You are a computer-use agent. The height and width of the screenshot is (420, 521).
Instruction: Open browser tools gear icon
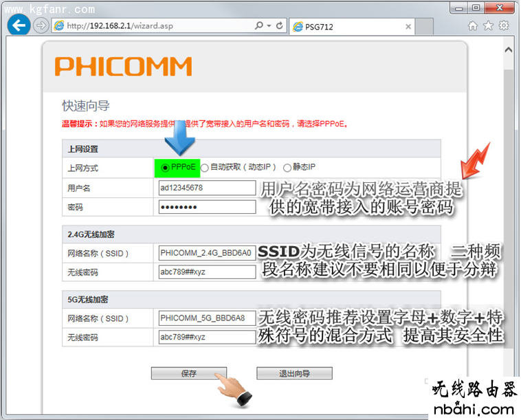(x=504, y=25)
